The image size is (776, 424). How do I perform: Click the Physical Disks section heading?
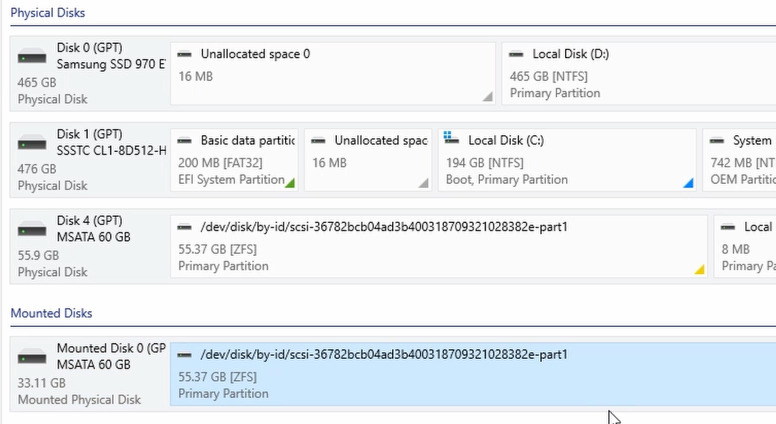pos(48,13)
